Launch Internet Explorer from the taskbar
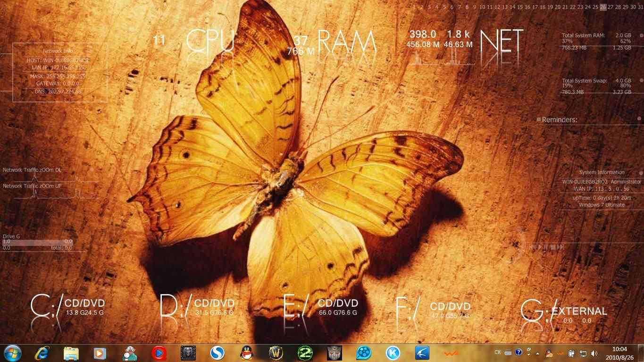This screenshot has height=362, width=644. pyautogui.click(x=42, y=353)
